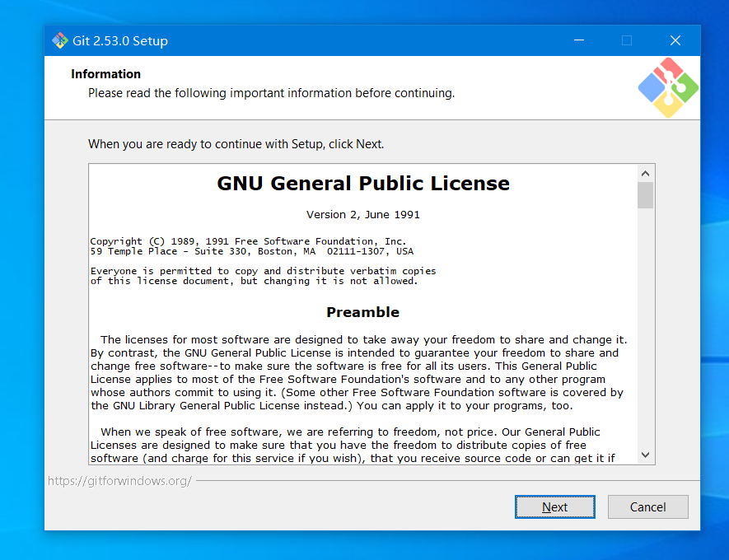Screen dimensions: 729x560
Task: Click the 'Git 2.53.0 Setup' title text
Action: click(x=120, y=41)
